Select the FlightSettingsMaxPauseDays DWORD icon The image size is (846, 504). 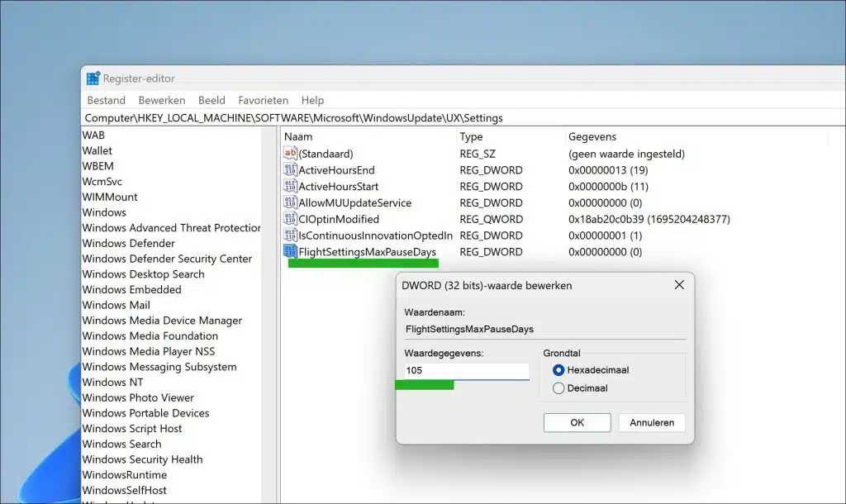coord(290,251)
